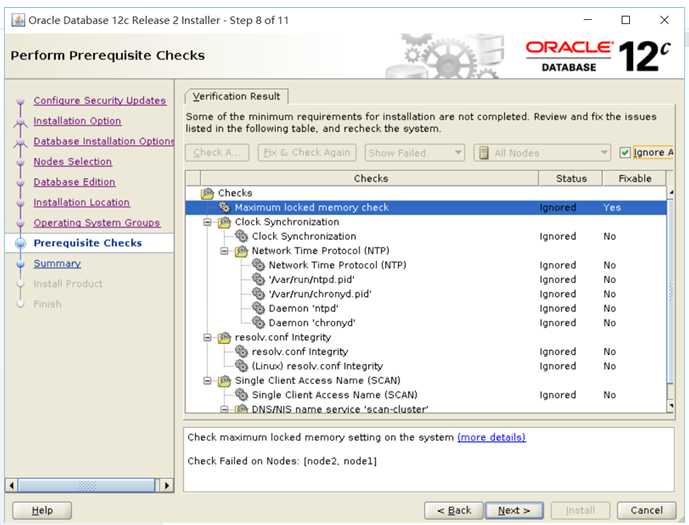Click the DNS/NIS name service folder icon
The width and height of the screenshot is (689, 525).
pyautogui.click(x=241, y=409)
